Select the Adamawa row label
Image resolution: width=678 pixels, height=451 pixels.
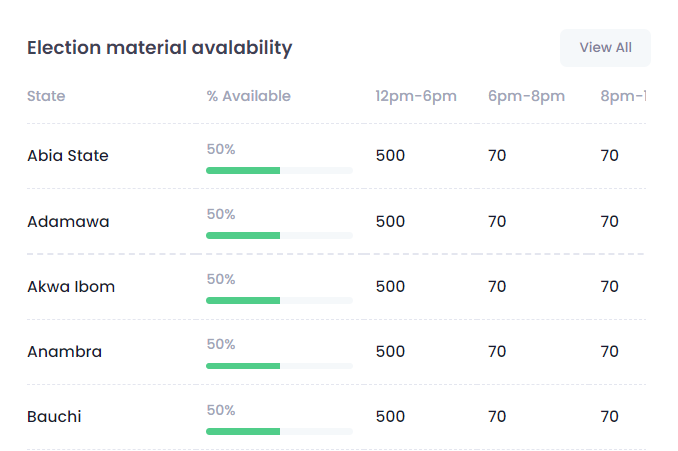tap(68, 222)
